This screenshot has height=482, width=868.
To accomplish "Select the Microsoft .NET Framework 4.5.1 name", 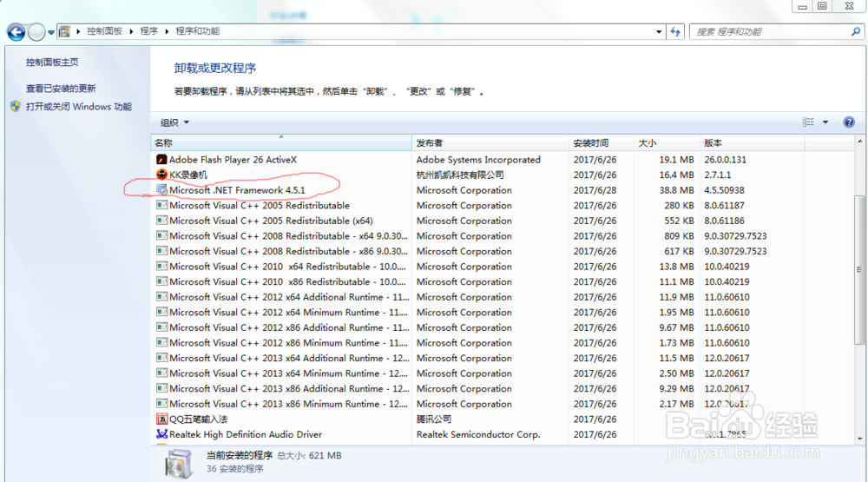I will coord(237,190).
